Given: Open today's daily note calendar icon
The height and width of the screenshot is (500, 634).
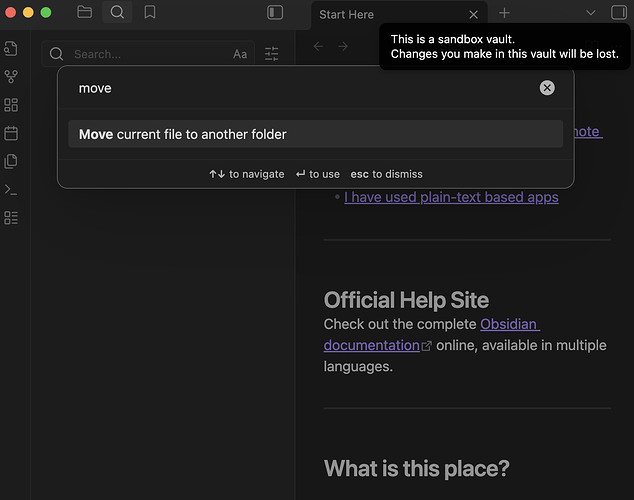Looking at the screenshot, I should [x=11, y=133].
